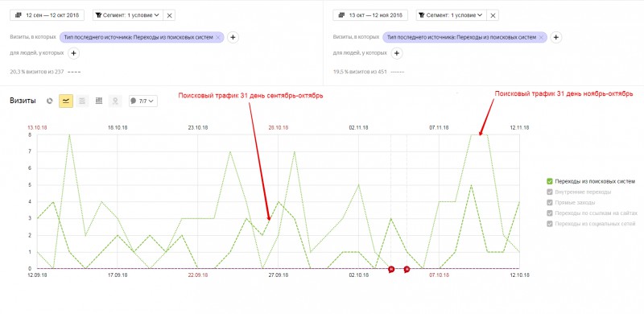Viewport: 644px width, 314px height.
Task: Switch to the stacked area chart view
Action: pyautogui.click(x=82, y=101)
